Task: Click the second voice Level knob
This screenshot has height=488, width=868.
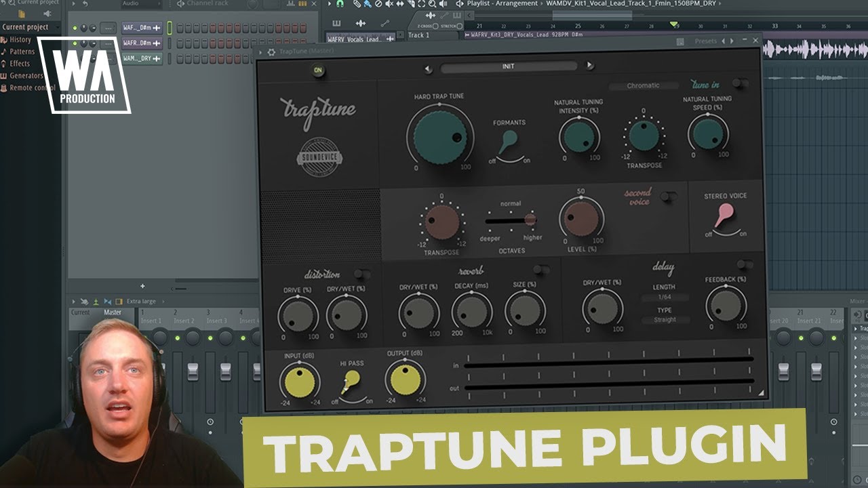Action: [x=582, y=218]
